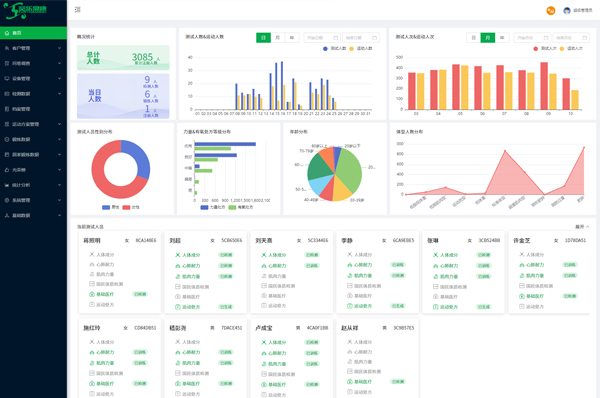This screenshot has height=398, width=600.
Task: Click 运动处方 icon in 张琳's card
Action: click(435, 307)
